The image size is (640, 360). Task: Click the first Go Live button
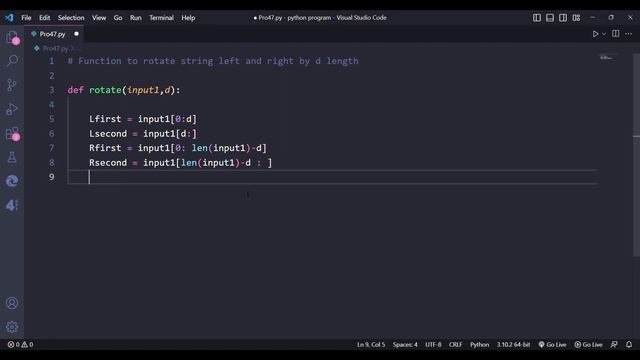pyautogui.click(x=552, y=344)
